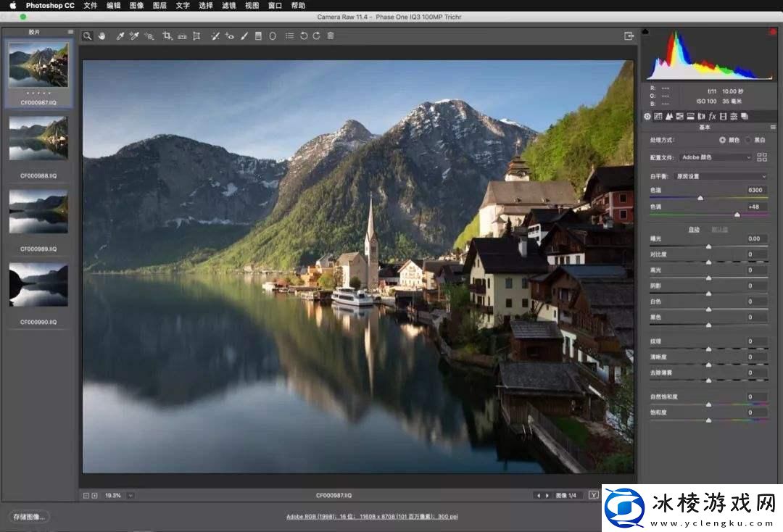This screenshot has height=532, width=783.
Task: Expand the 白平衡 white balance dropdown
Action: point(720,176)
